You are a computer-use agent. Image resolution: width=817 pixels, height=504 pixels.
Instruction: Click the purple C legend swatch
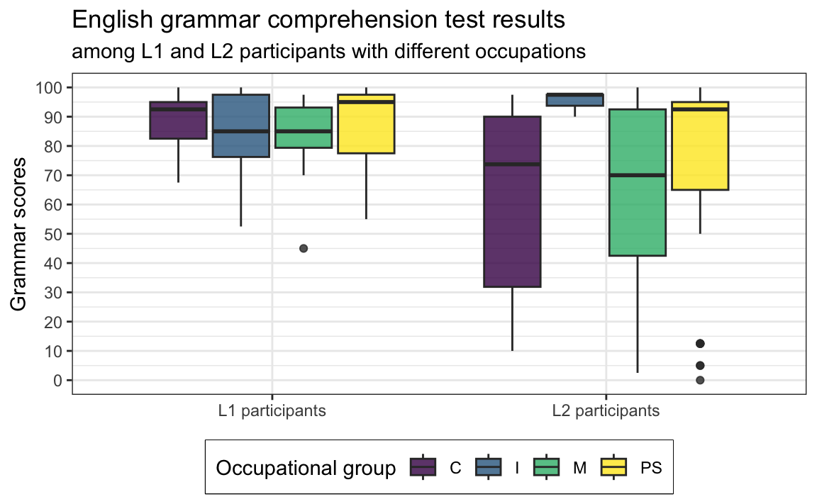click(x=423, y=468)
